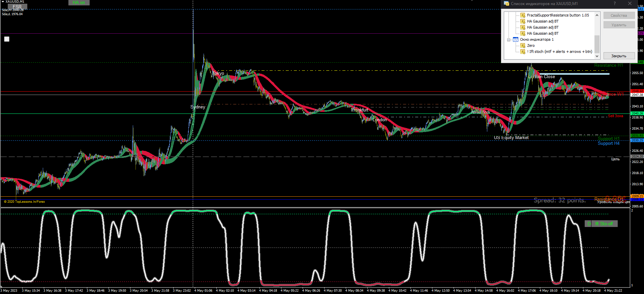Click the orange 2009.21 price tag
644x294 pixels.
pos(637,196)
